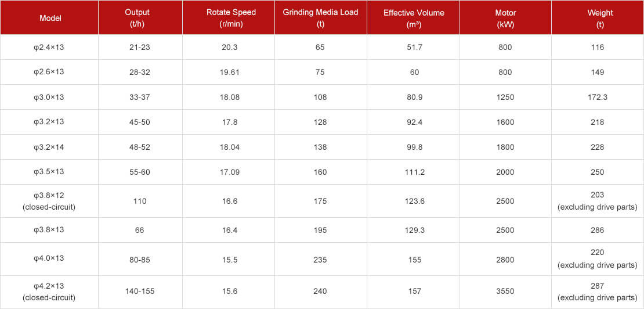
Task: Select the φ4.2×13 (closed-circuit) model cell
Action: (49, 292)
